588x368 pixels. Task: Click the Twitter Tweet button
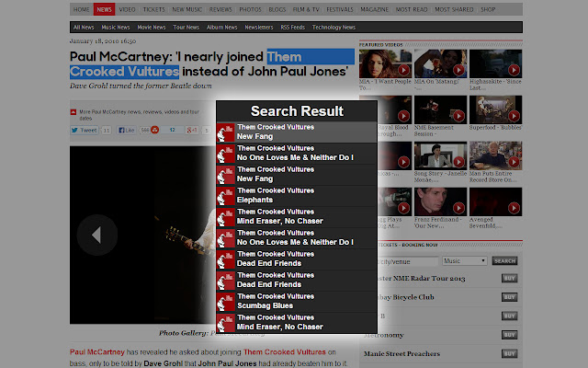pos(84,131)
